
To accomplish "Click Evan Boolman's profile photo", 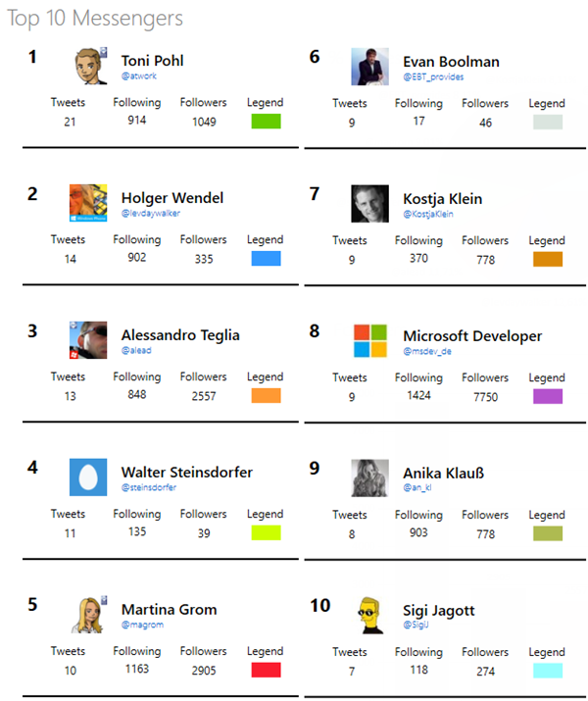I will point(370,66).
